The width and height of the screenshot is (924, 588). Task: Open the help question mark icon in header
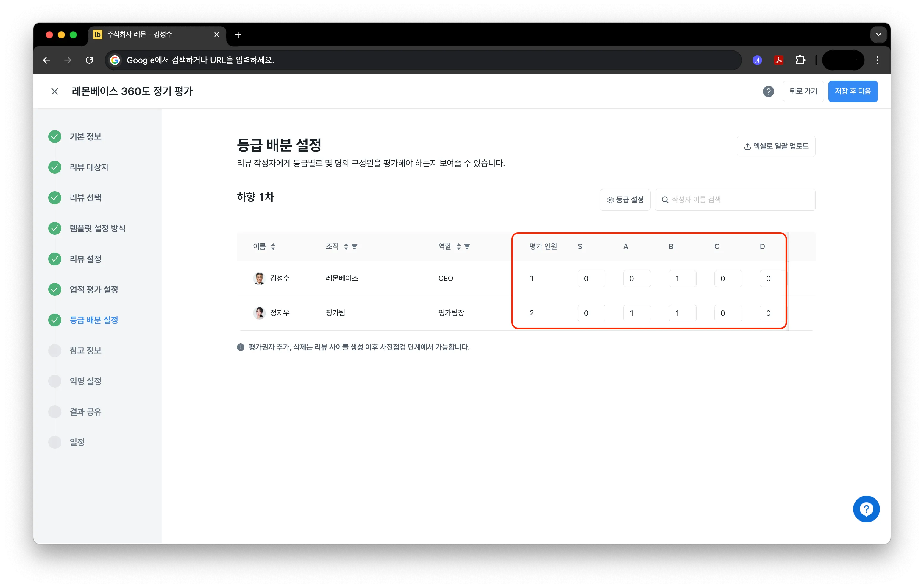pyautogui.click(x=768, y=91)
